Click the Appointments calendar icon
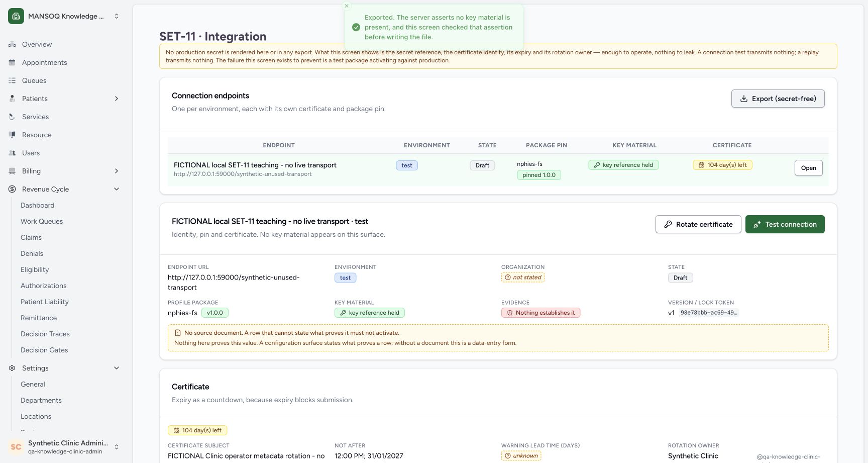This screenshot has height=463, width=868. (12, 62)
